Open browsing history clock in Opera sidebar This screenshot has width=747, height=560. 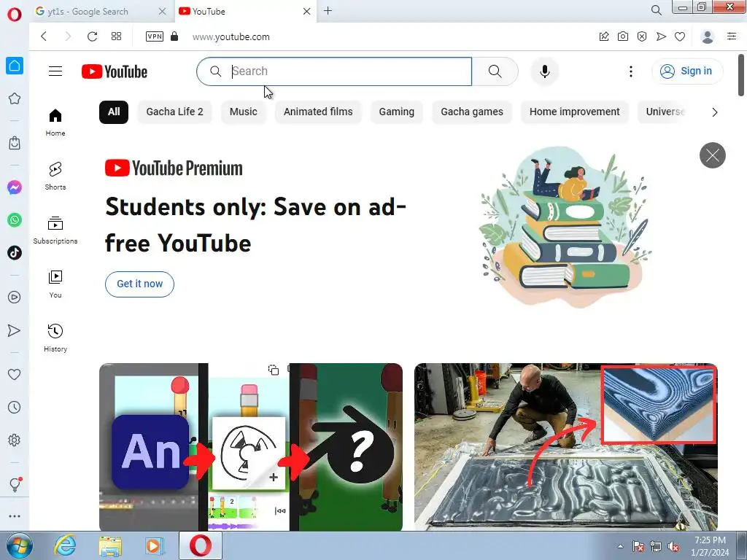[x=15, y=407]
